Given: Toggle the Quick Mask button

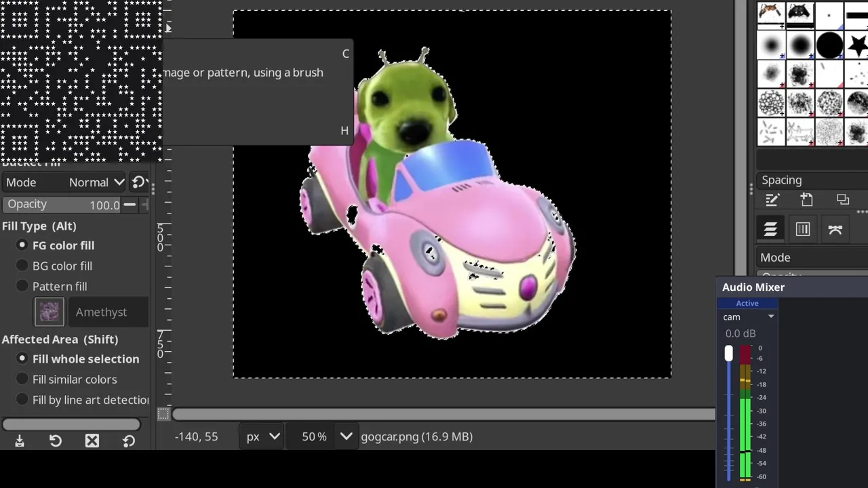Looking at the screenshot, I should 163,413.
